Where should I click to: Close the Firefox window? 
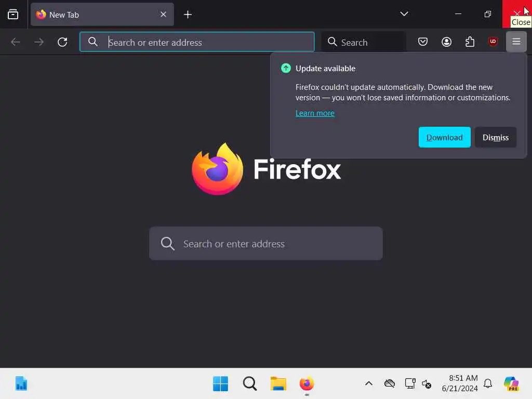(x=517, y=14)
